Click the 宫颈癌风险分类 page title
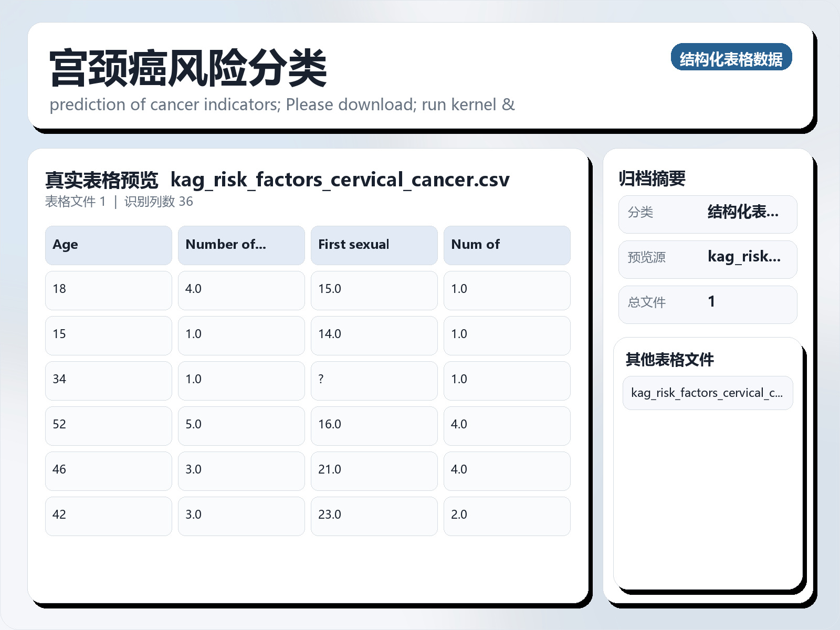Image resolution: width=840 pixels, height=630 pixels. pos(188,68)
